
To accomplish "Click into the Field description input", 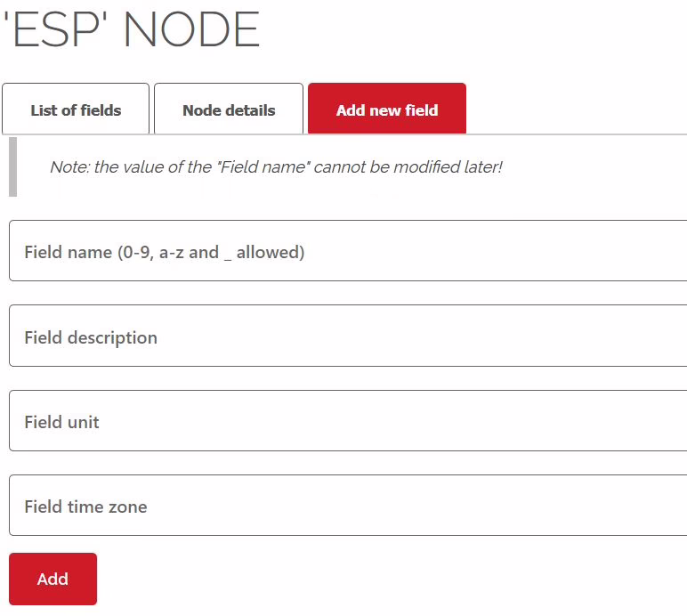I will click(348, 336).
